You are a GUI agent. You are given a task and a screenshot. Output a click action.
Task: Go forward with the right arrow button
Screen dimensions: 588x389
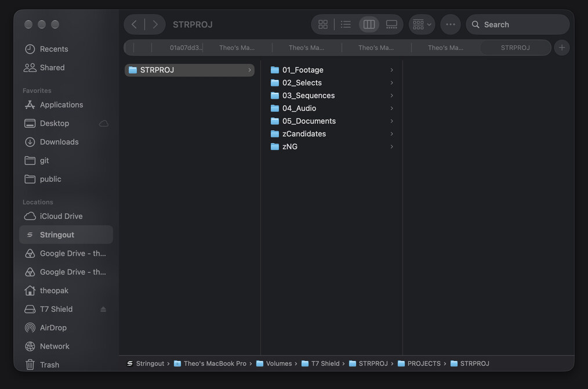(155, 24)
